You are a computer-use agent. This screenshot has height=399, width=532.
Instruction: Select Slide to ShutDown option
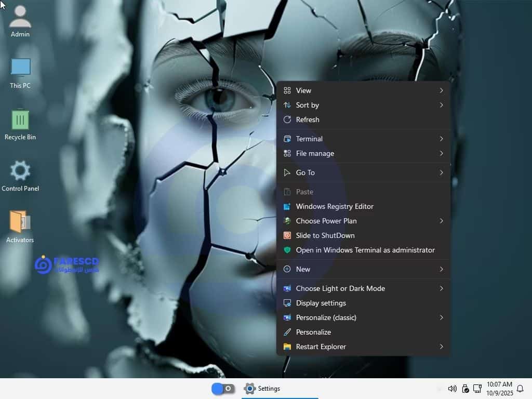click(325, 235)
